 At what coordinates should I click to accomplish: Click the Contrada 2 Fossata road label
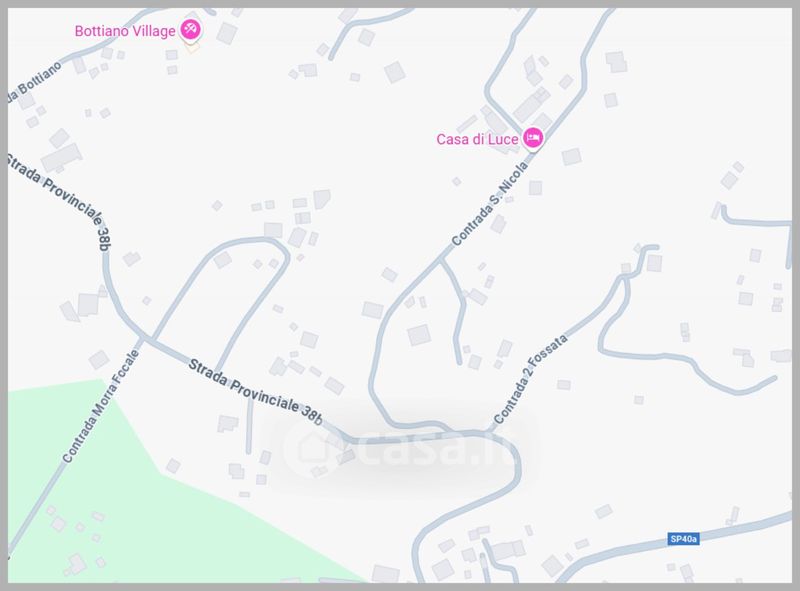click(530, 379)
